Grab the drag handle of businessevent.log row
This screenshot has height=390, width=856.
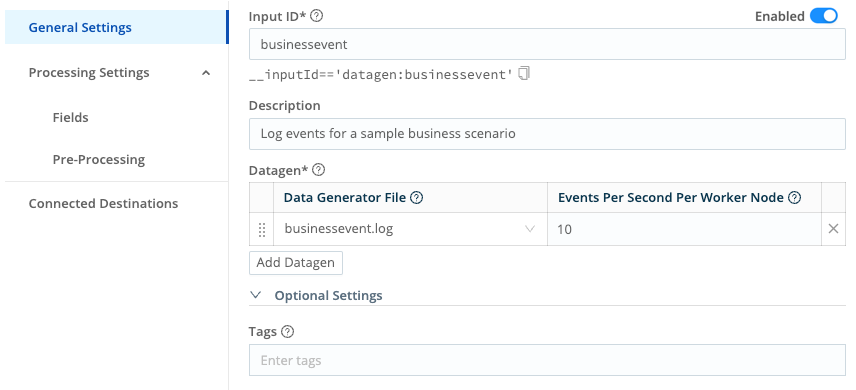[x=261, y=229]
